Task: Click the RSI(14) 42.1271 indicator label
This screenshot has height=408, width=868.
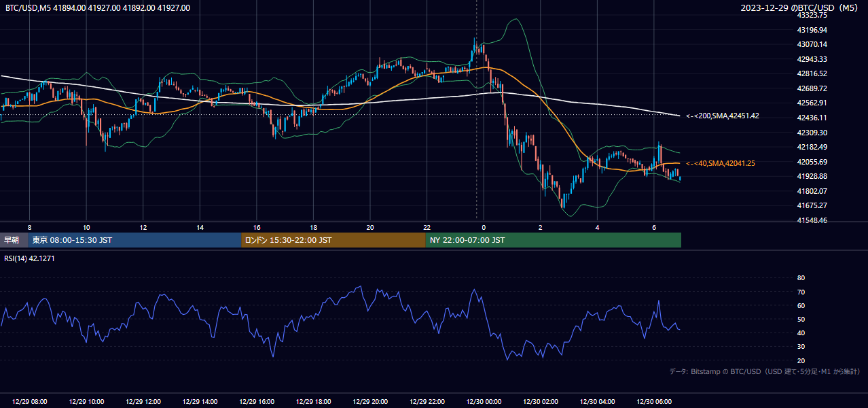Action: tap(31, 258)
